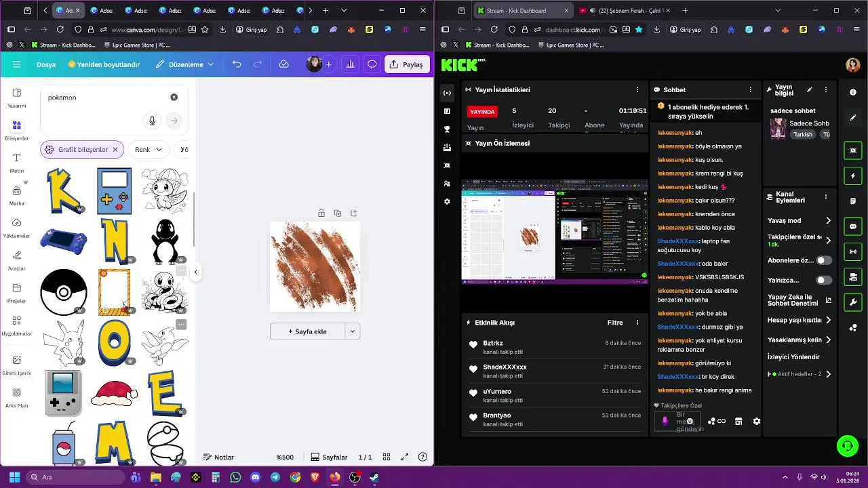Open the Canva hamburger menu

click(x=17, y=64)
